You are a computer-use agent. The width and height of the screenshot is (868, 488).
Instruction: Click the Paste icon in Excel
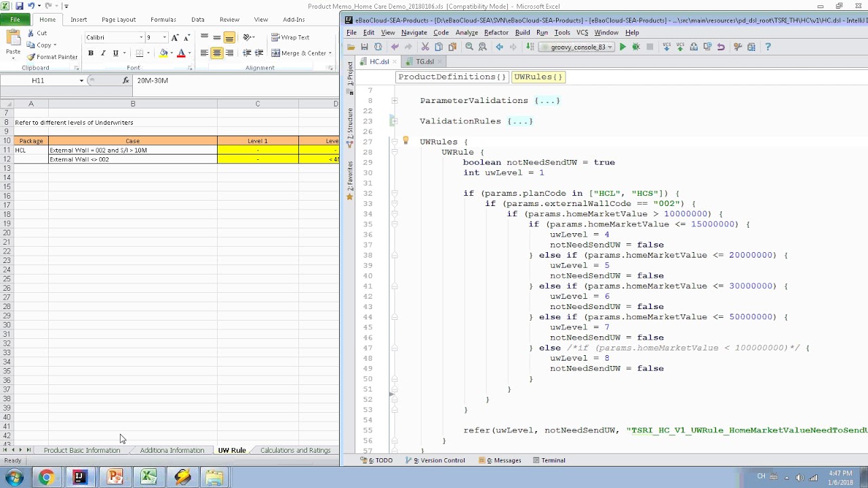pos(12,39)
